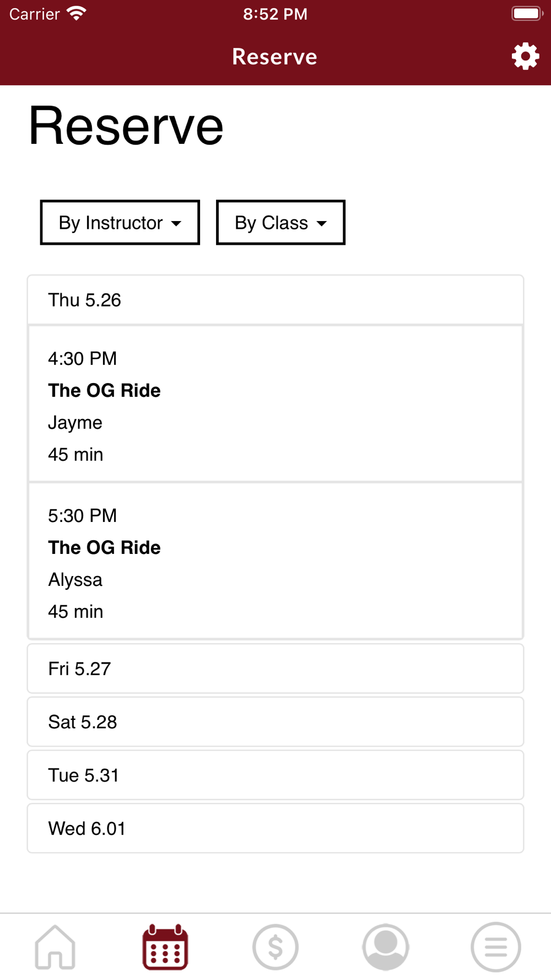Select the 4:30 PM OG Ride with Jayme
This screenshot has height=980, width=551.
(x=275, y=404)
